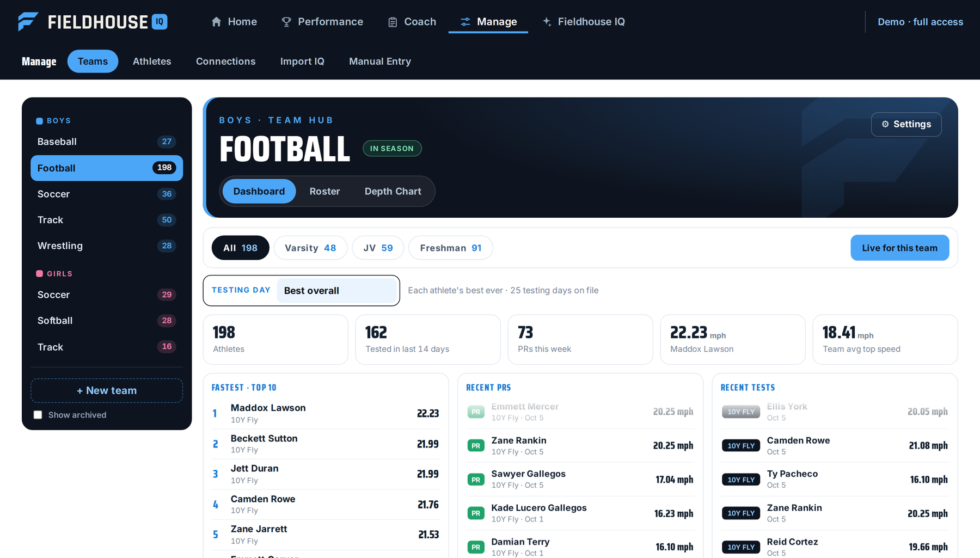Open the Athletes sub-tab
The image size is (980, 558).
click(152, 62)
